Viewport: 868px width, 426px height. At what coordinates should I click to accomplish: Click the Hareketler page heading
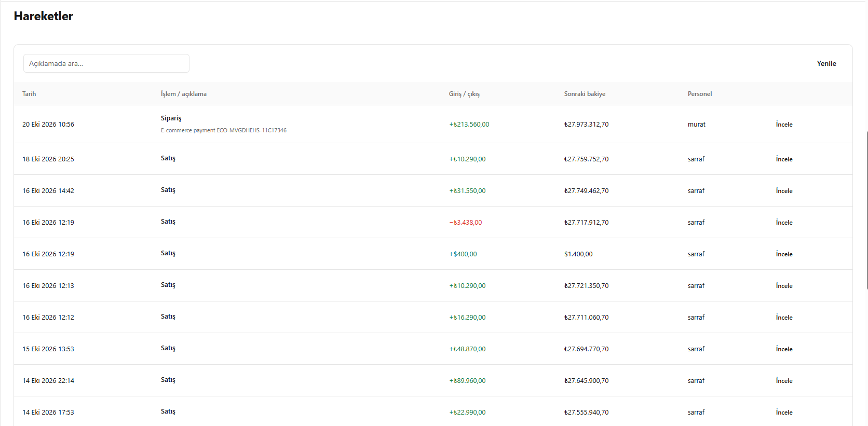pos(44,16)
